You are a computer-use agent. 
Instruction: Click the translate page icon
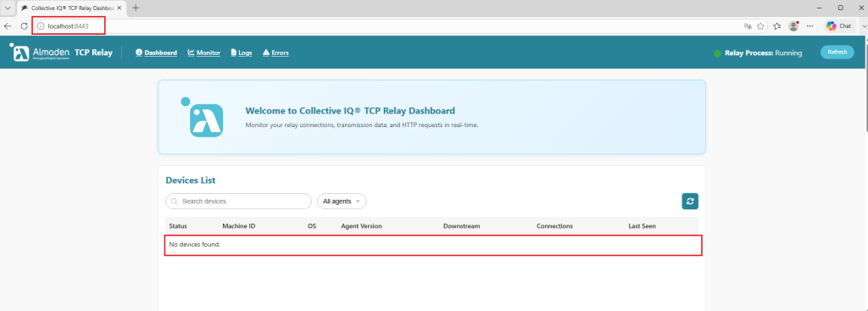click(748, 26)
